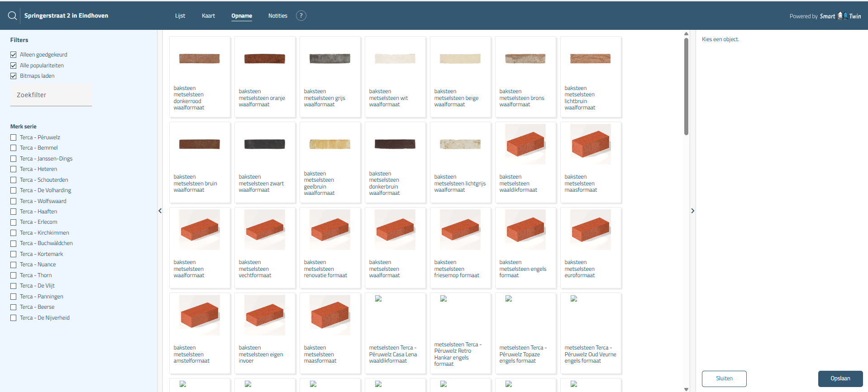Click the Casa Lena waaldikformaat broken image
The image size is (868, 392).
378,299
